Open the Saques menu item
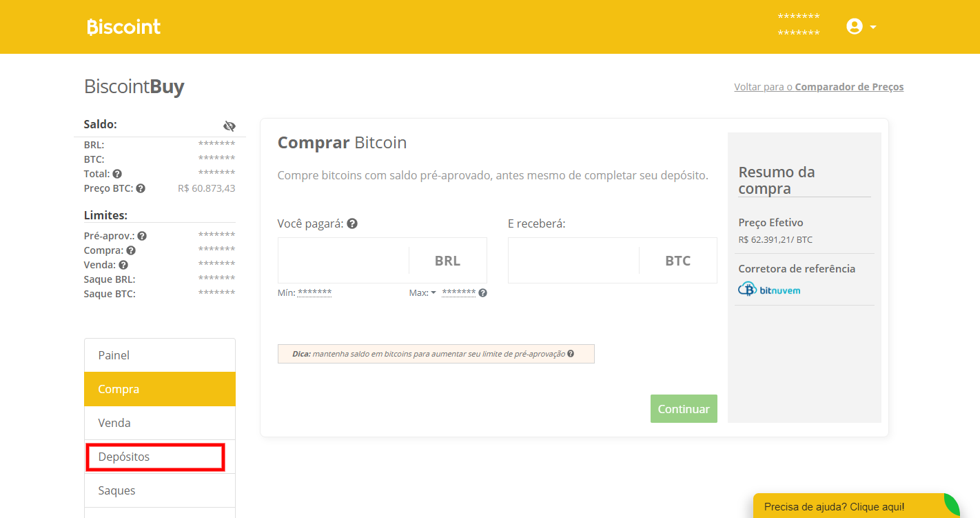The width and height of the screenshot is (980, 518). (160, 490)
